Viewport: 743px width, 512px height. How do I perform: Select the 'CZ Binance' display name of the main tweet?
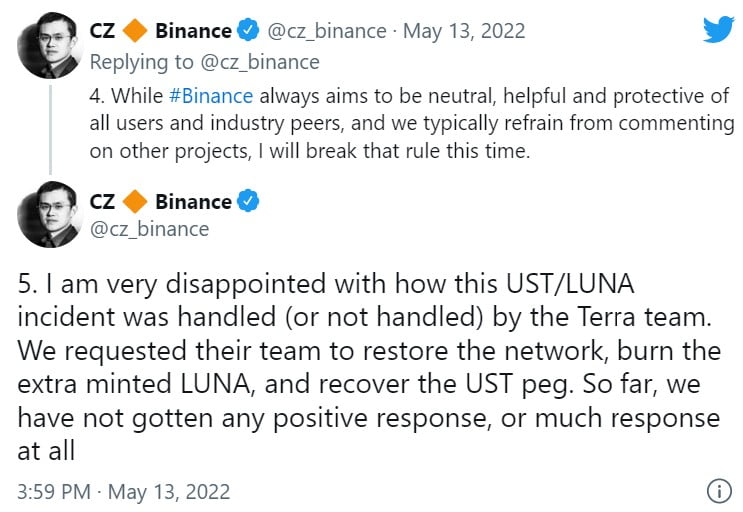(160, 201)
